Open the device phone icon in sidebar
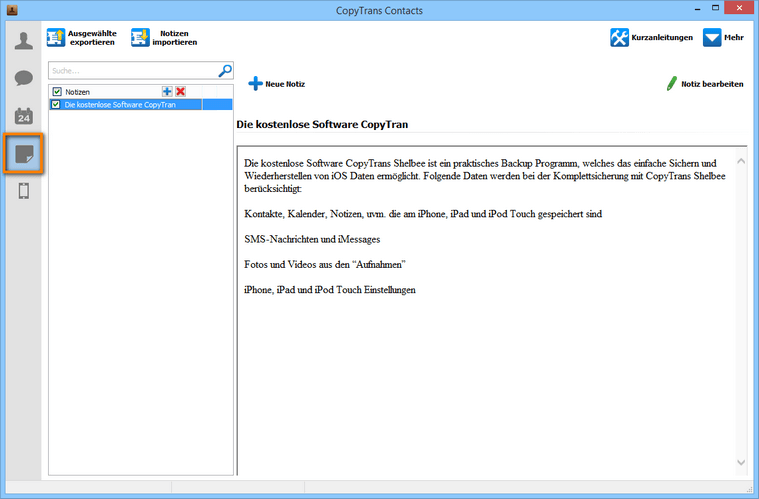The height and width of the screenshot is (499, 759). 24,191
